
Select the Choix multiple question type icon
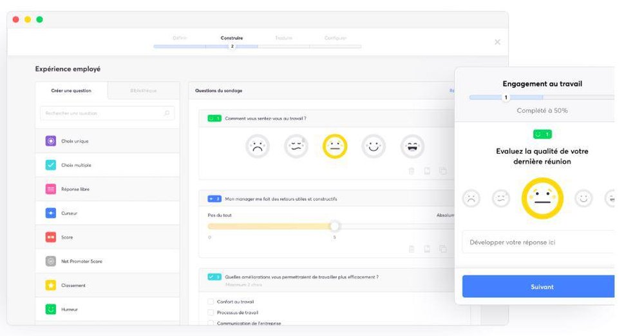(x=50, y=165)
